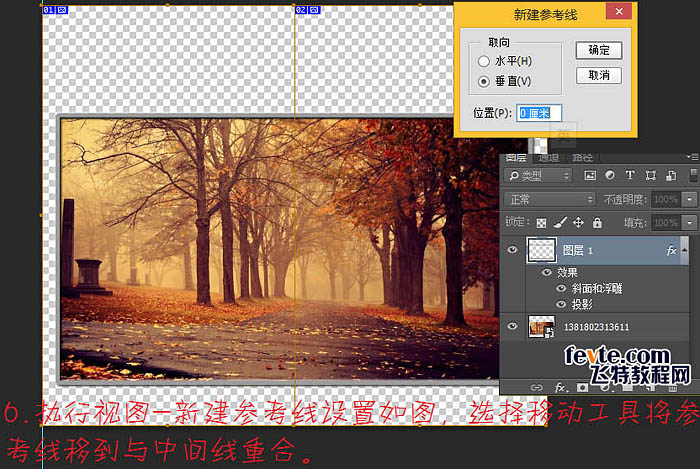Open the 斜面和浮雕 effect entry

pyautogui.click(x=597, y=289)
